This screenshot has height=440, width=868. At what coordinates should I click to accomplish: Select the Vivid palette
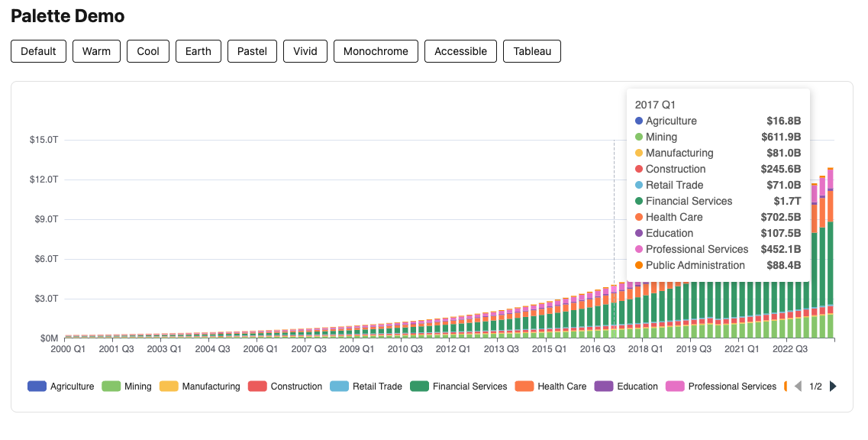305,51
